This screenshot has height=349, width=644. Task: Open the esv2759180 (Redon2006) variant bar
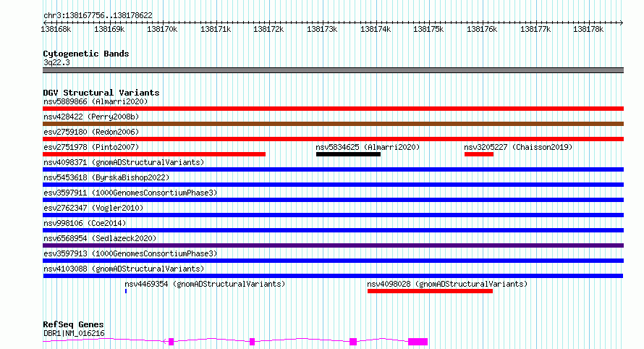tap(333, 139)
